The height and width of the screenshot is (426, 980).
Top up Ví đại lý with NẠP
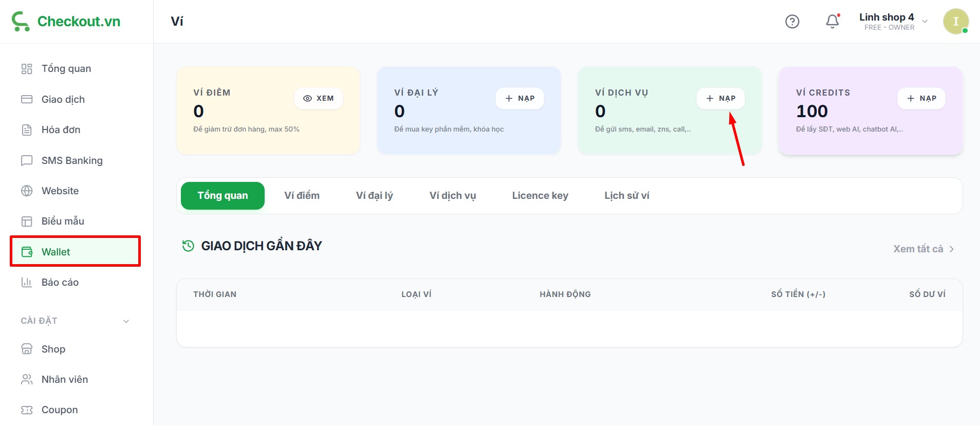520,98
